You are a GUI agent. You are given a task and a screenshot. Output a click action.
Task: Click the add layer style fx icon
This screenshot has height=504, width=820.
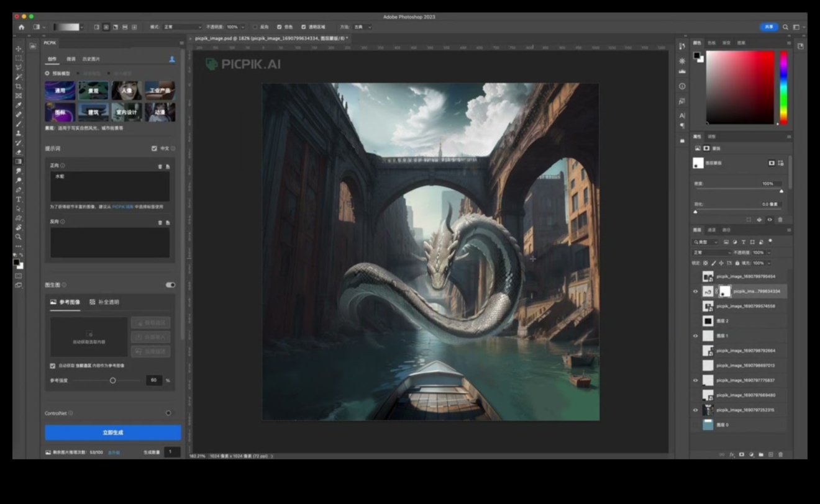click(x=732, y=454)
